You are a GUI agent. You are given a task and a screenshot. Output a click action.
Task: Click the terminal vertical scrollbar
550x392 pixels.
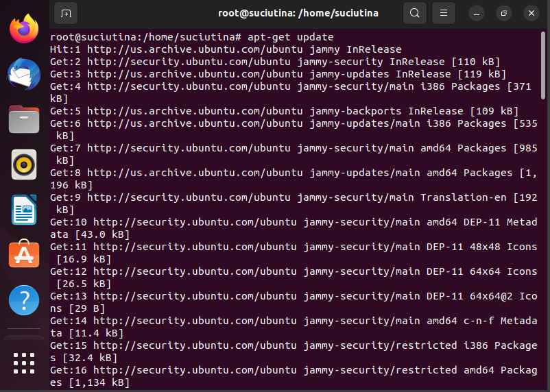[x=543, y=65]
